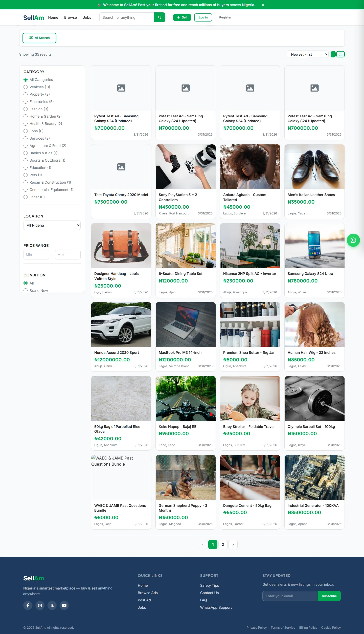Open the MacBook Pro M3 listing image
Image resolution: width=364 pixels, height=634 pixels.
coord(186,325)
